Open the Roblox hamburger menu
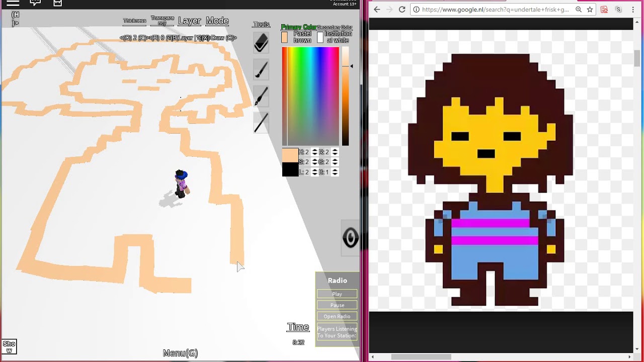The width and height of the screenshot is (644, 362). (x=13, y=3)
